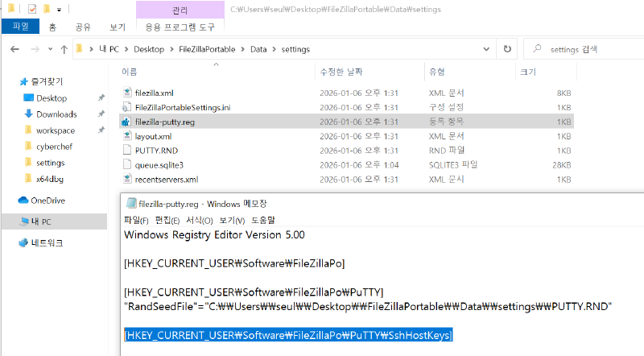Select 내 PC in the address breadcrumb
The width and height of the screenshot is (644, 356).
109,49
